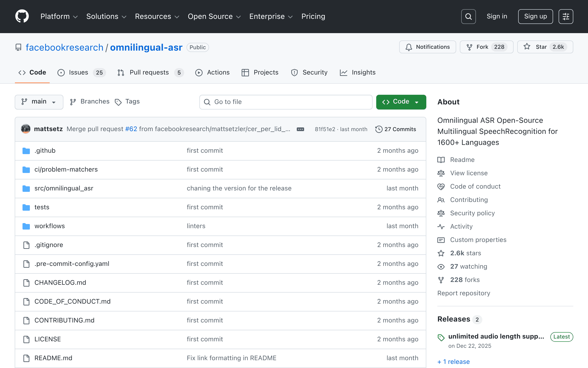This screenshot has width=588, height=368.
Task: Open pull request #62 link
Action: [x=131, y=129]
